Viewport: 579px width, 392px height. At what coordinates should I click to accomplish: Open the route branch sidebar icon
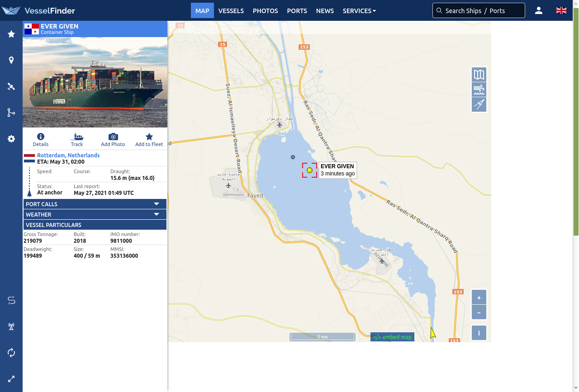[x=11, y=113]
